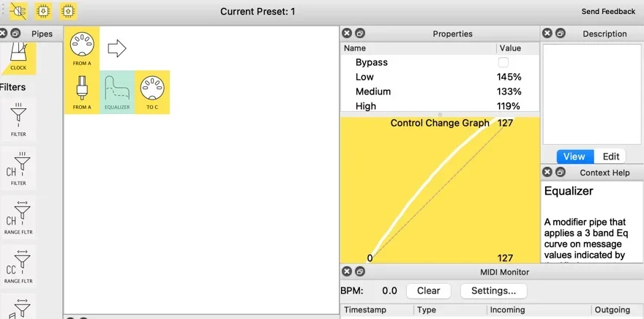Switch Description panel to Edit mode
Screen dimensions: 644x319
(x=611, y=156)
